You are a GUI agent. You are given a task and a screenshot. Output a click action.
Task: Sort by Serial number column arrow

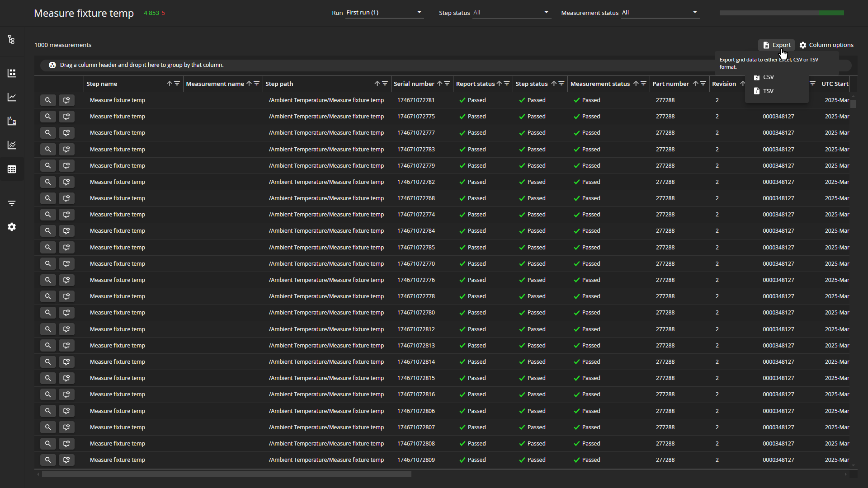tap(439, 84)
